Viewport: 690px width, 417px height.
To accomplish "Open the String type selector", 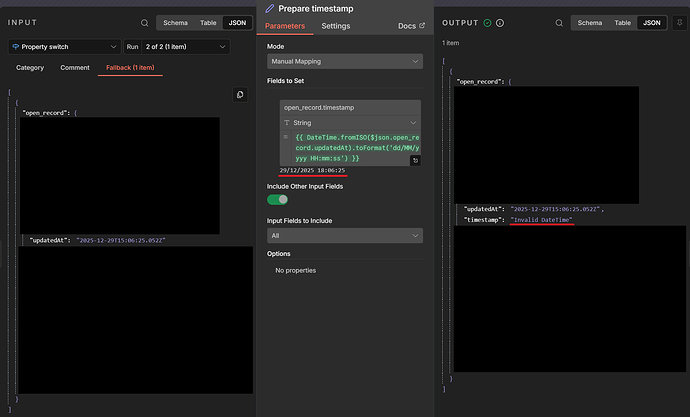I will 350,121.
